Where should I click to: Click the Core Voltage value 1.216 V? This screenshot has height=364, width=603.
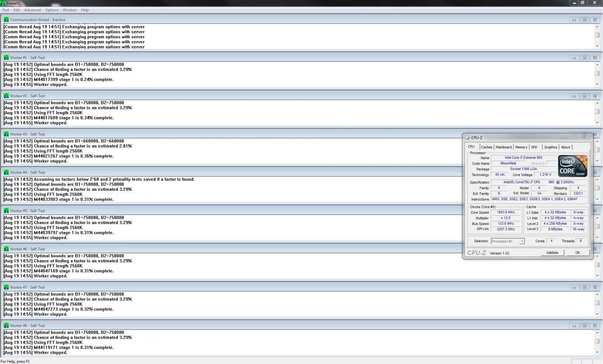pos(545,174)
